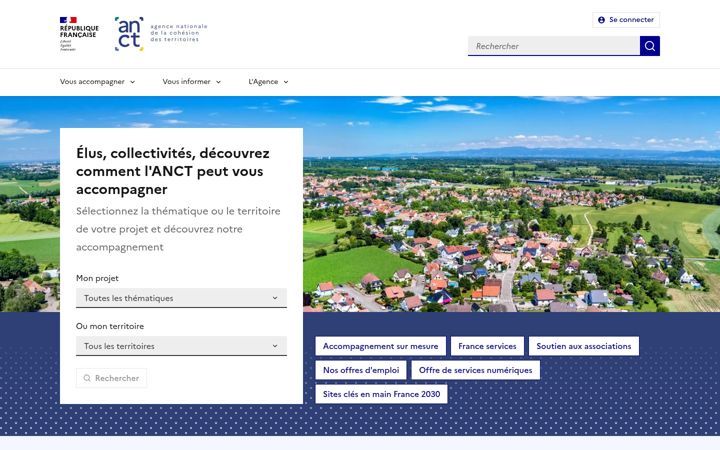720x450 pixels.
Task: Go to Nos offres d'emploi
Action: [x=361, y=370]
